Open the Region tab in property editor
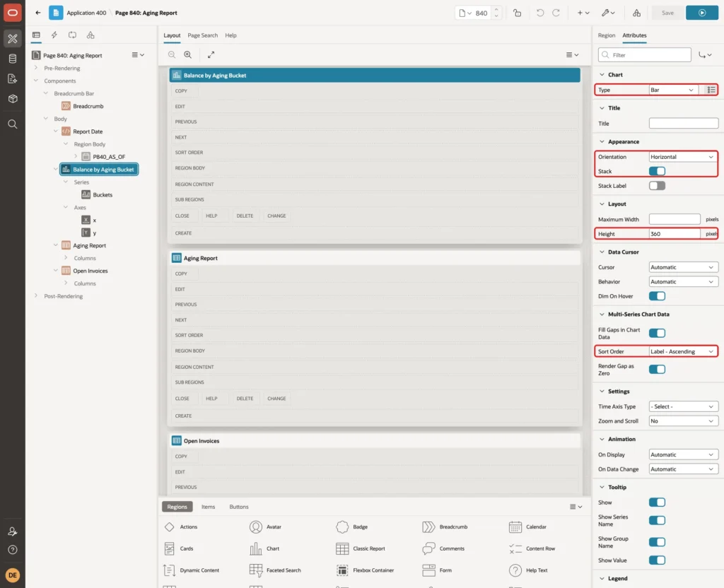The height and width of the screenshot is (588, 724). pyautogui.click(x=606, y=35)
